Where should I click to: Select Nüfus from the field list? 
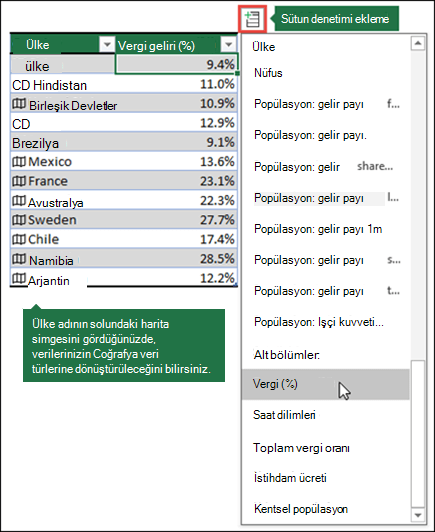click(x=325, y=73)
